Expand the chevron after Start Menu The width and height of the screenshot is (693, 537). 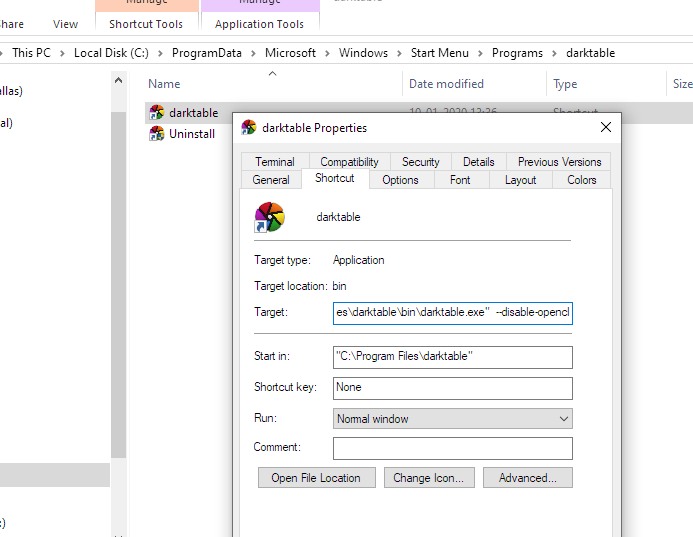[x=480, y=53]
